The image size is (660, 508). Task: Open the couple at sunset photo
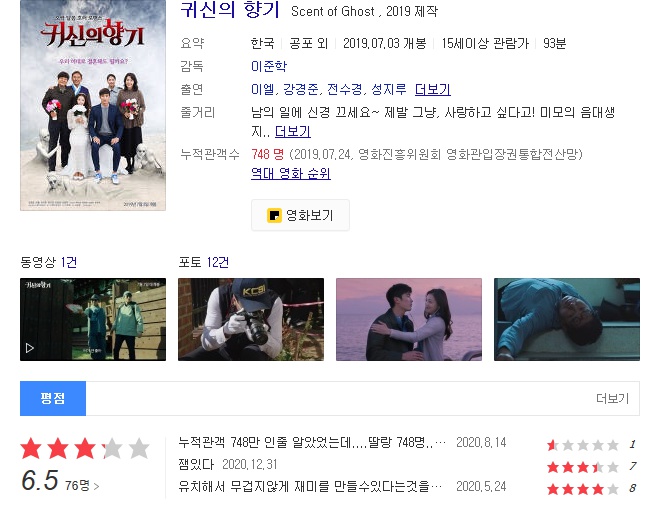409,319
